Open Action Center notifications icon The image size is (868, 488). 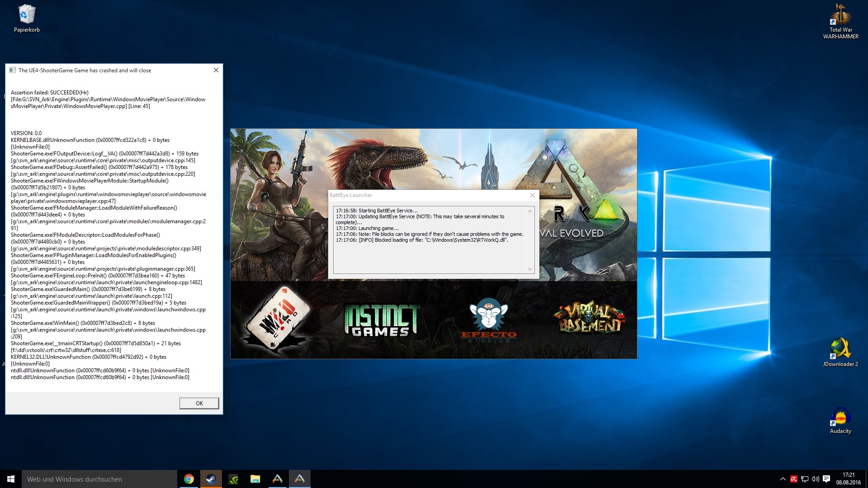pos(826,479)
